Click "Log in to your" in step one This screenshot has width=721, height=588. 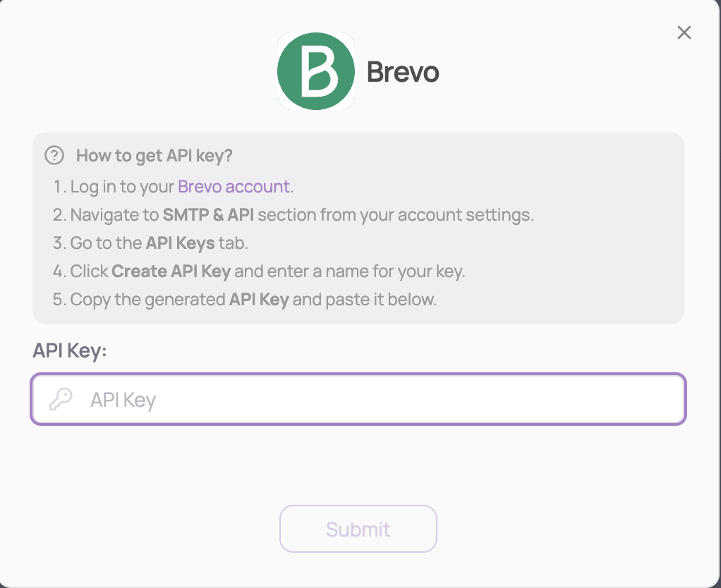click(122, 187)
